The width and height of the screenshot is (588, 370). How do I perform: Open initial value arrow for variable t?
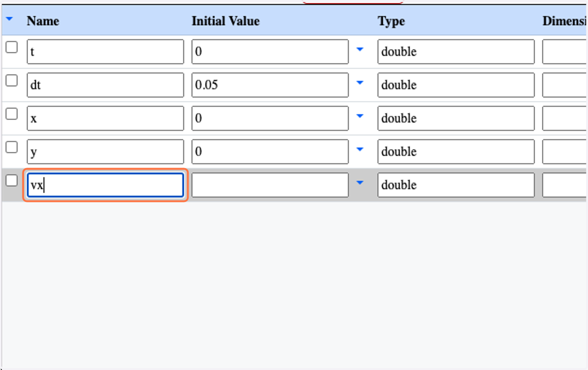[360, 49]
